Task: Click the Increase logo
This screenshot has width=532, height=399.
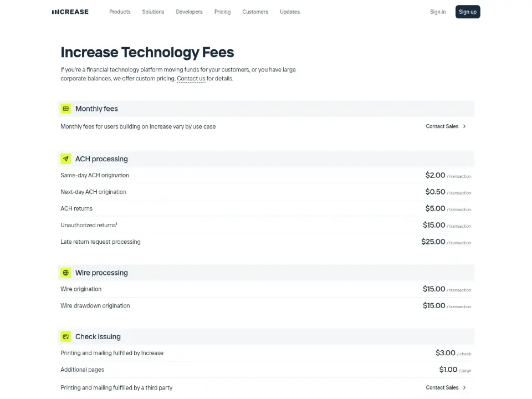Action: 70,12
